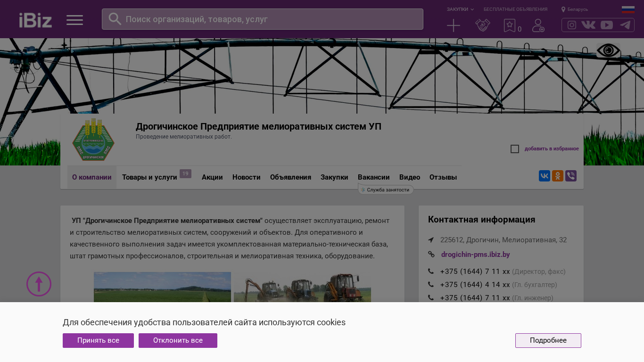Viewport: 644px width, 362px height.
Task: Click the search field for organizations
Action: (x=263, y=19)
